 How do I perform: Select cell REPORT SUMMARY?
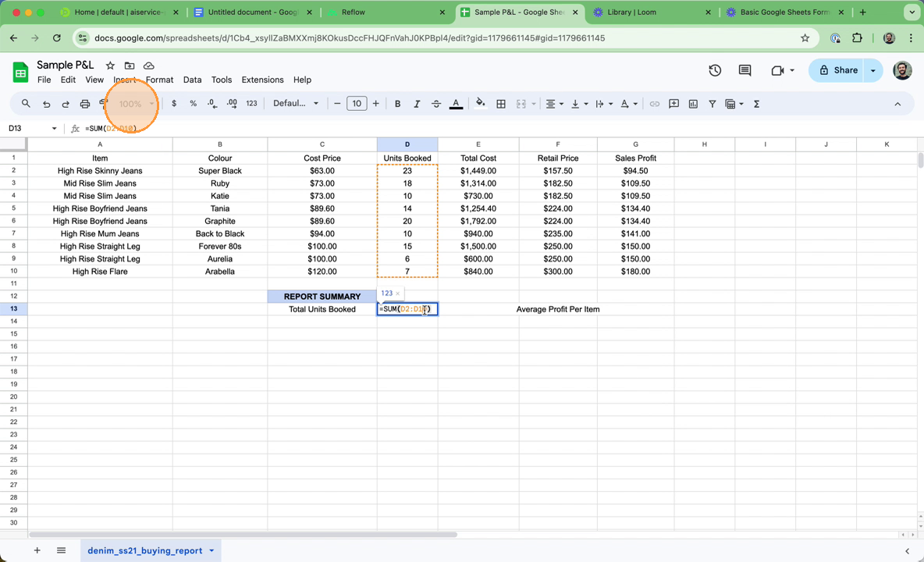pyautogui.click(x=322, y=297)
